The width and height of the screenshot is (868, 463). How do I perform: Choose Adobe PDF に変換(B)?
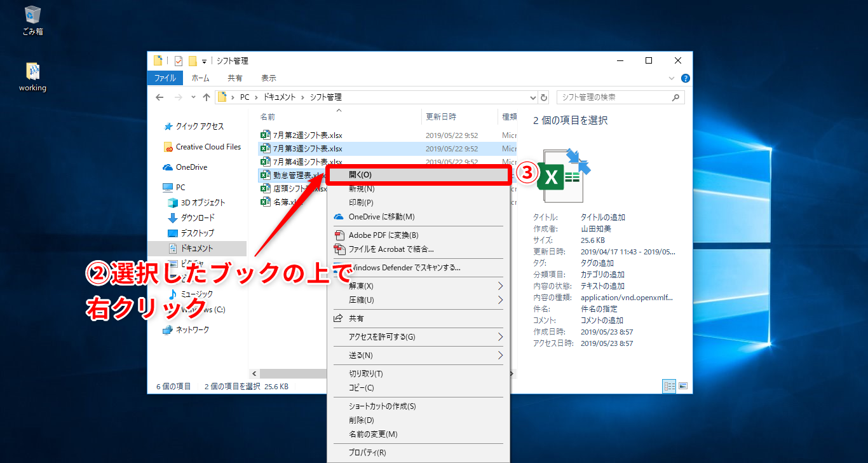tap(418, 235)
